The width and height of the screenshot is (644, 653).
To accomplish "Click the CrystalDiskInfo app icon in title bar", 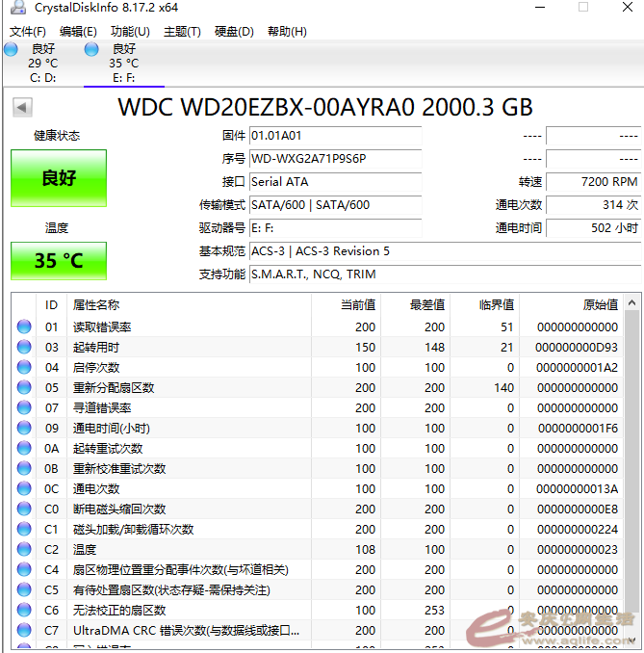I will (x=15, y=8).
